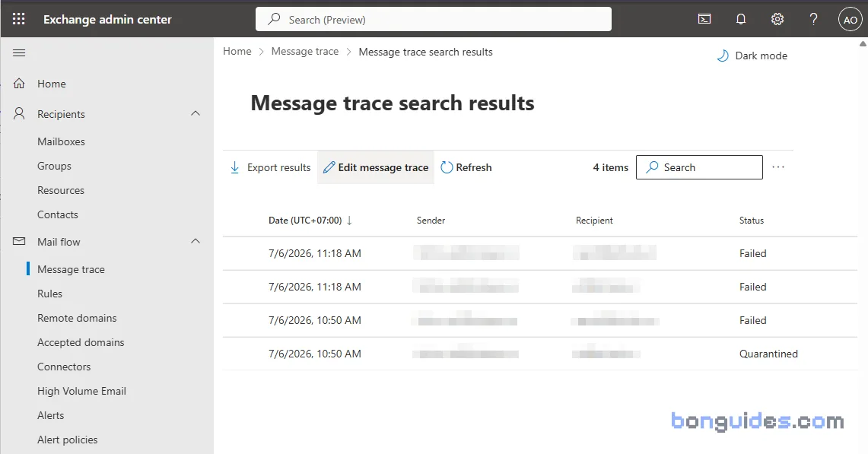Click the Export results download arrow icon
Screen dimensions: 868x454
[x=235, y=167]
